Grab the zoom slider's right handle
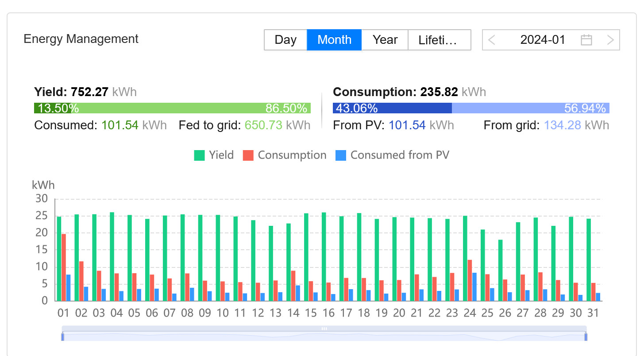This screenshot has width=644, height=356. tap(586, 337)
